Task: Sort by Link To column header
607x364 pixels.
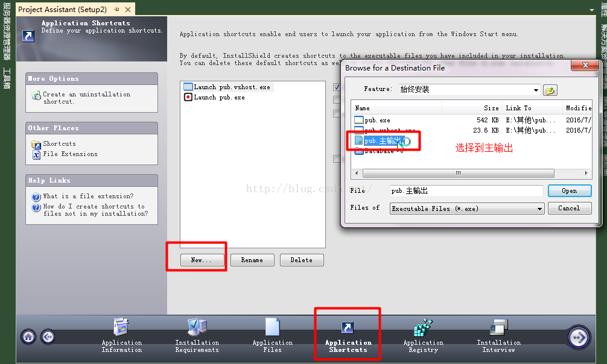Action: coord(532,108)
